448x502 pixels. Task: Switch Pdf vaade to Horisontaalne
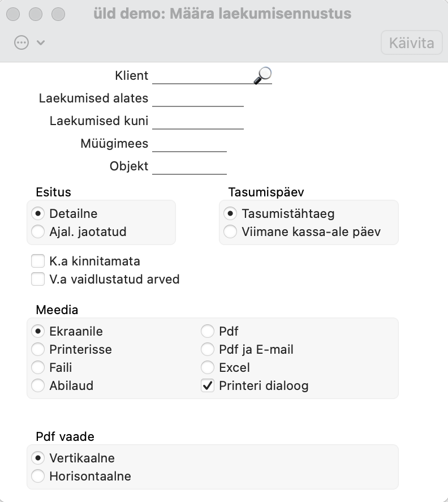[x=38, y=476]
